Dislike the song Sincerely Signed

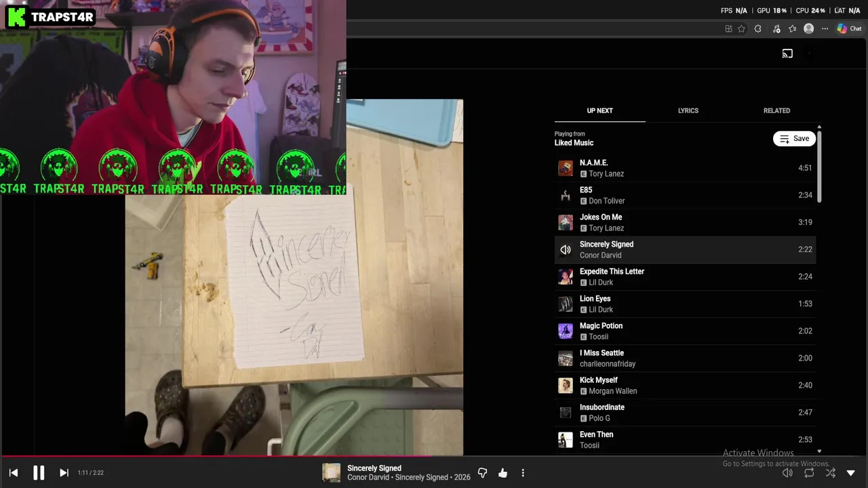click(482, 472)
